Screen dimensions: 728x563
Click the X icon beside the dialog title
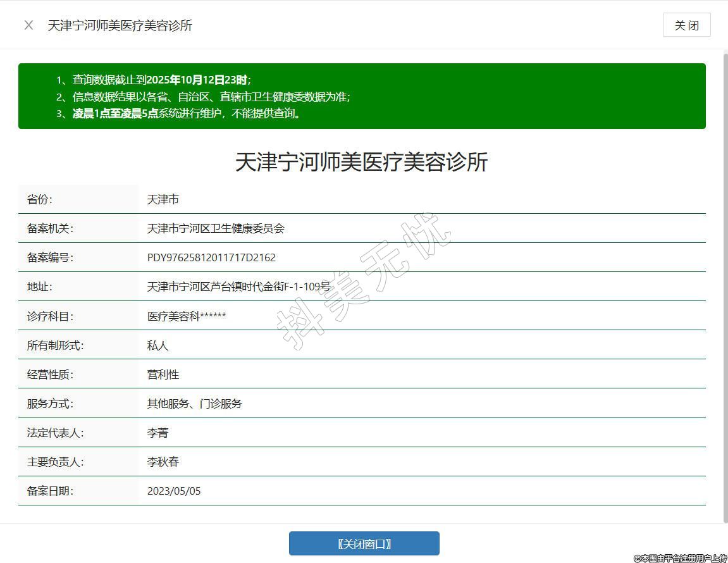coord(28,25)
